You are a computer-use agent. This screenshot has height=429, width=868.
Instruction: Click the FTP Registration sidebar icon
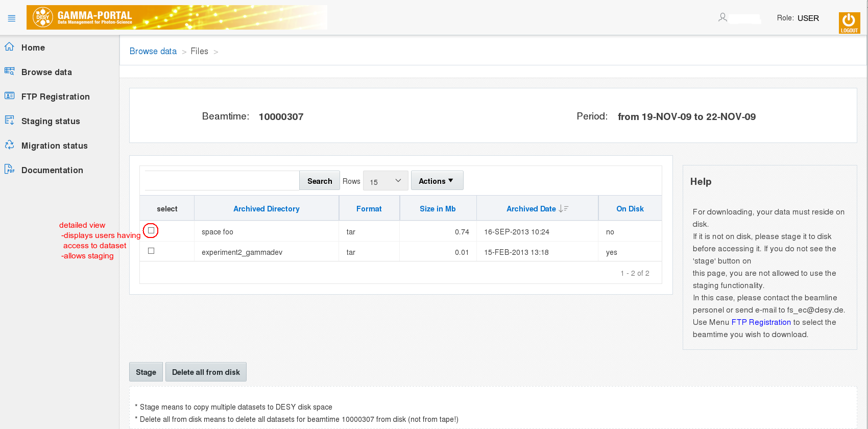[9, 96]
